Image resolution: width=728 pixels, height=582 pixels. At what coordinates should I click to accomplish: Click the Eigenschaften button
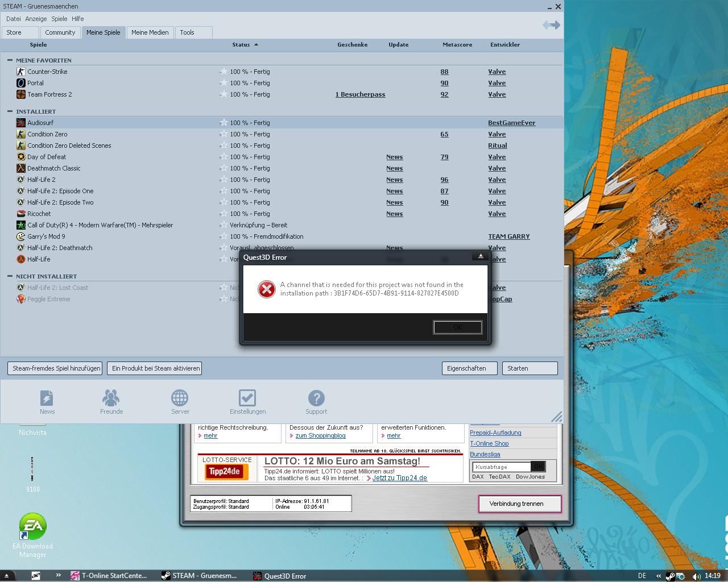click(470, 368)
